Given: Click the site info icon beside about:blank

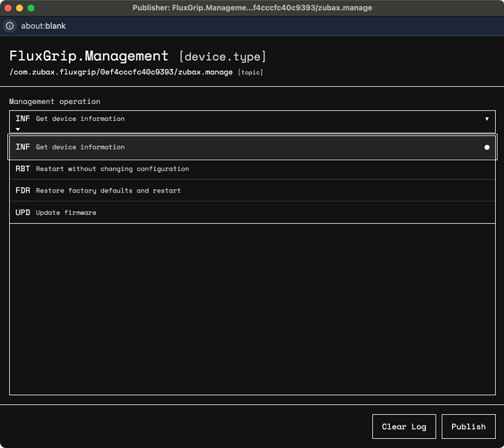Looking at the screenshot, I should click(10, 26).
